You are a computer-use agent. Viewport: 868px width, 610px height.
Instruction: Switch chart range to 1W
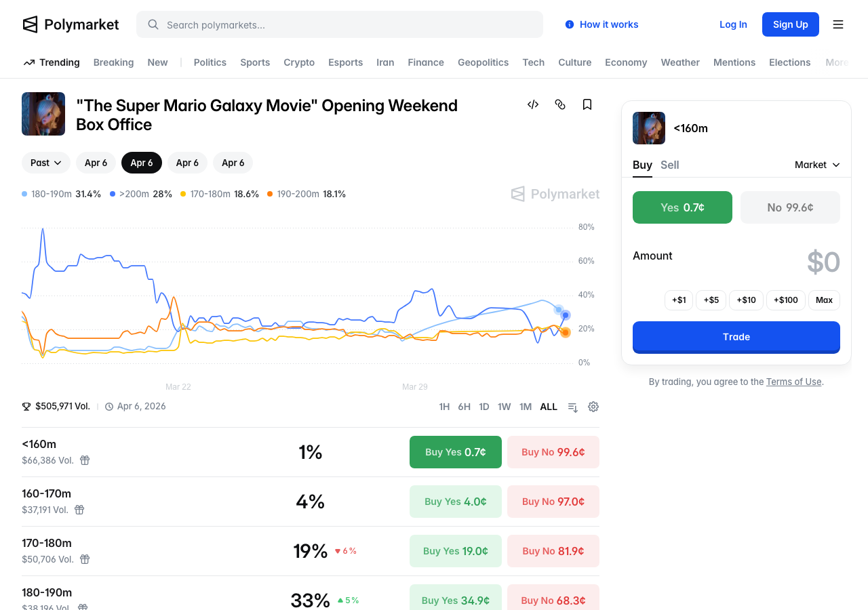tap(504, 407)
